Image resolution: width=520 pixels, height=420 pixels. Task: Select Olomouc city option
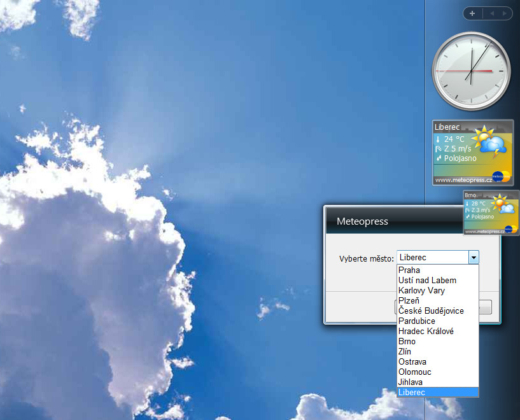point(438,372)
